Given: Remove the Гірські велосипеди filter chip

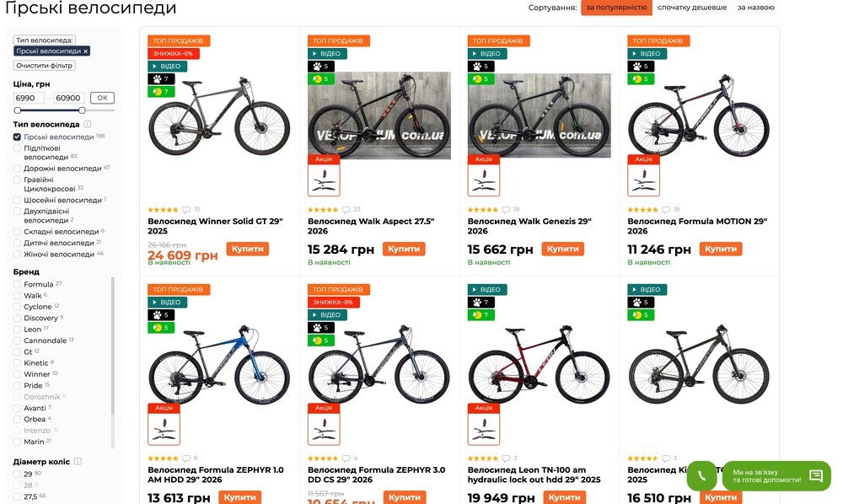Looking at the screenshot, I should (x=85, y=51).
